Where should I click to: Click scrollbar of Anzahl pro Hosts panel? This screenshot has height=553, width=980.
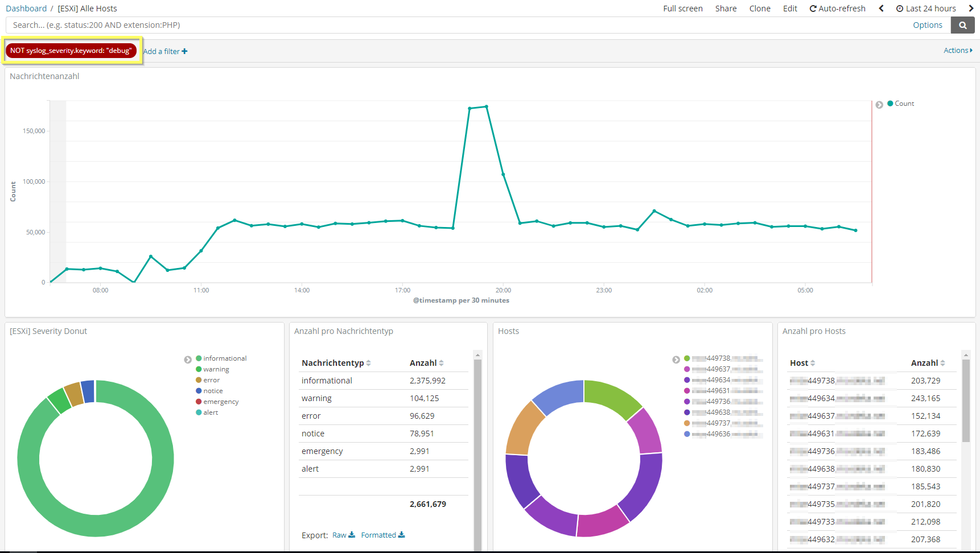tap(966, 400)
